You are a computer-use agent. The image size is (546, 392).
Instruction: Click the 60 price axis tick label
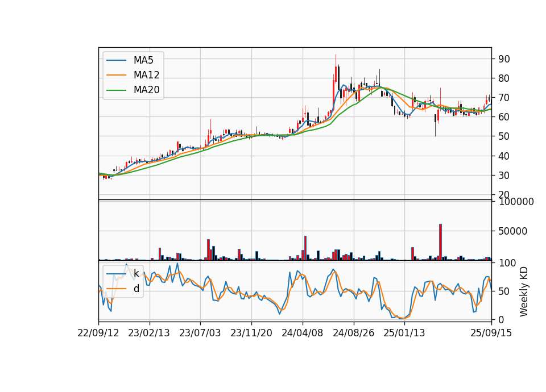tap(504, 117)
